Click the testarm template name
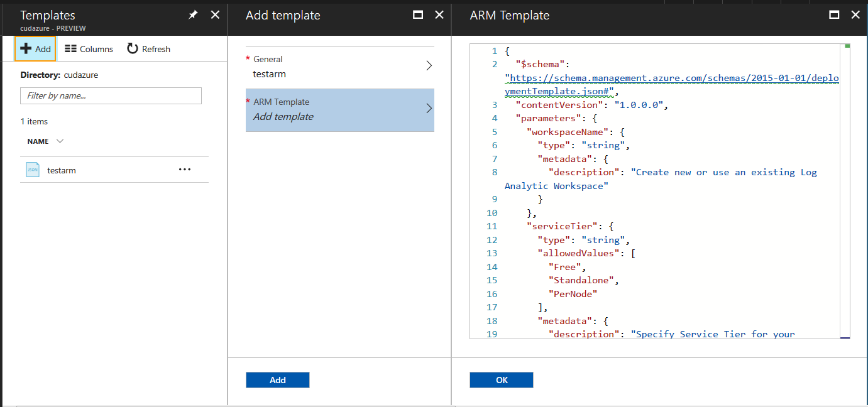 (x=61, y=170)
